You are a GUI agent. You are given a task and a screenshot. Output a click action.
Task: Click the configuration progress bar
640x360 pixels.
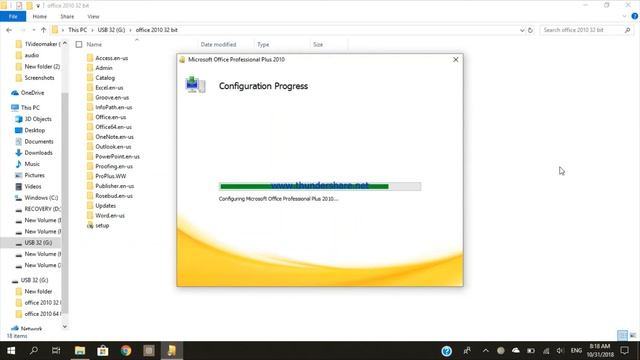click(x=320, y=187)
